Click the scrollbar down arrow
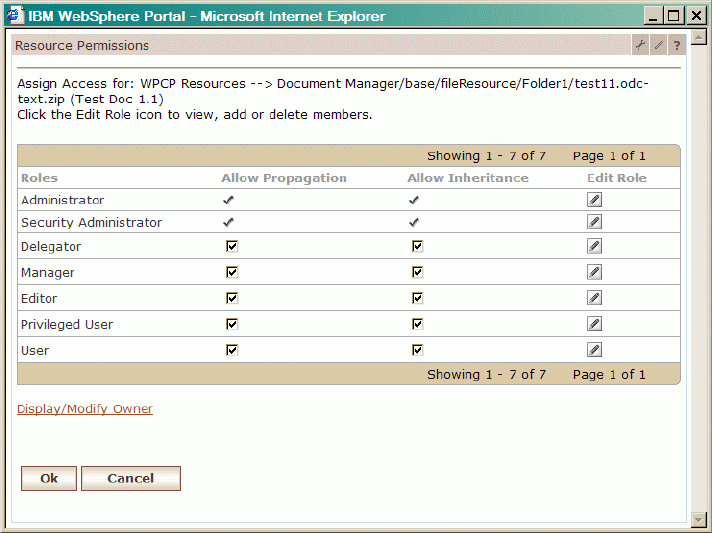The width and height of the screenshot is (712, 533). pos(700,519)
